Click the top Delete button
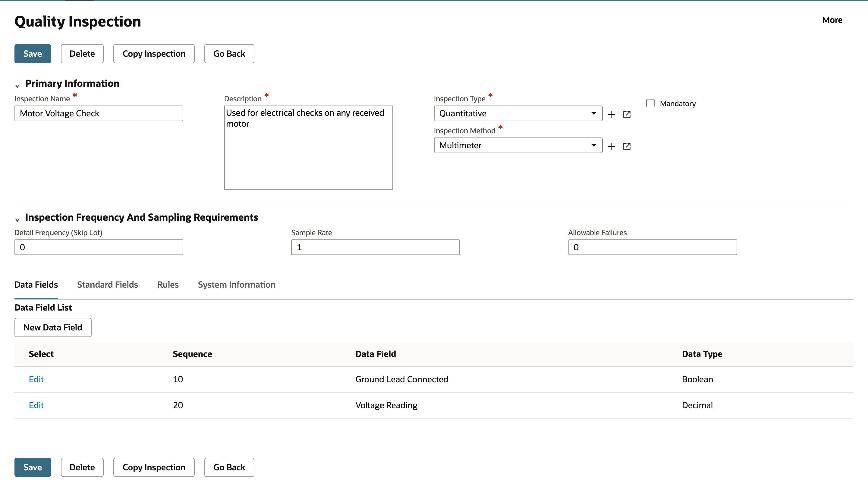Image resolution: width=868 pixels, height=480 pixels. [82, 54]
